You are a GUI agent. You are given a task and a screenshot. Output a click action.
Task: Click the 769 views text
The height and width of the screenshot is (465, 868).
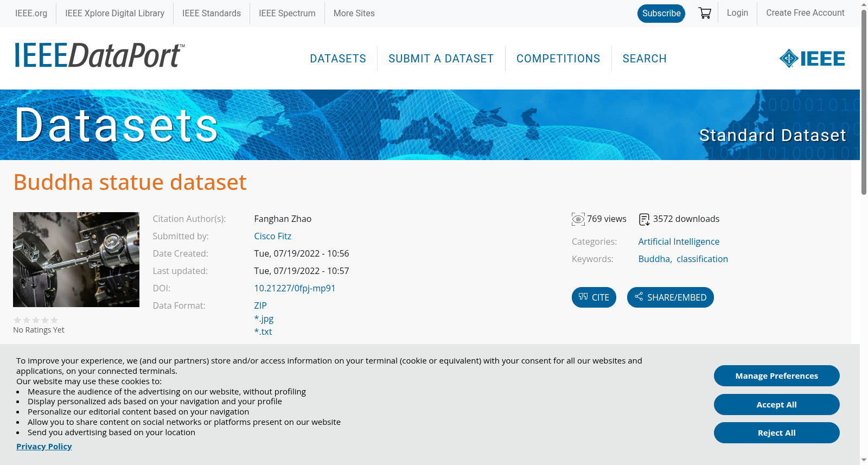pos(607,219)
